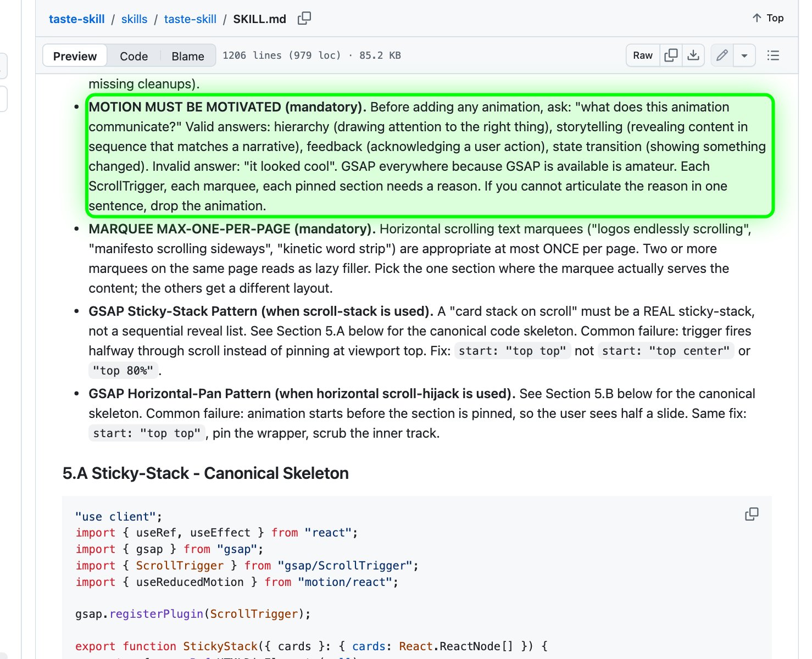Click heading '5.A Sticky-Stack - Canonical Skeleton'
Viewport: 812px width, 659px height.
click(205, 473)
